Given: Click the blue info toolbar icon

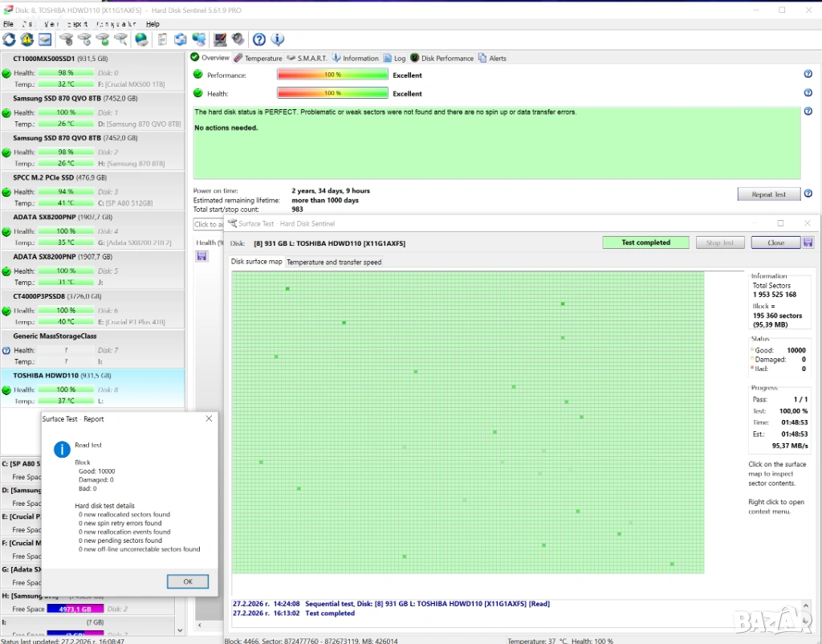Looking at the screenshot, I should (x=278, y=39).
